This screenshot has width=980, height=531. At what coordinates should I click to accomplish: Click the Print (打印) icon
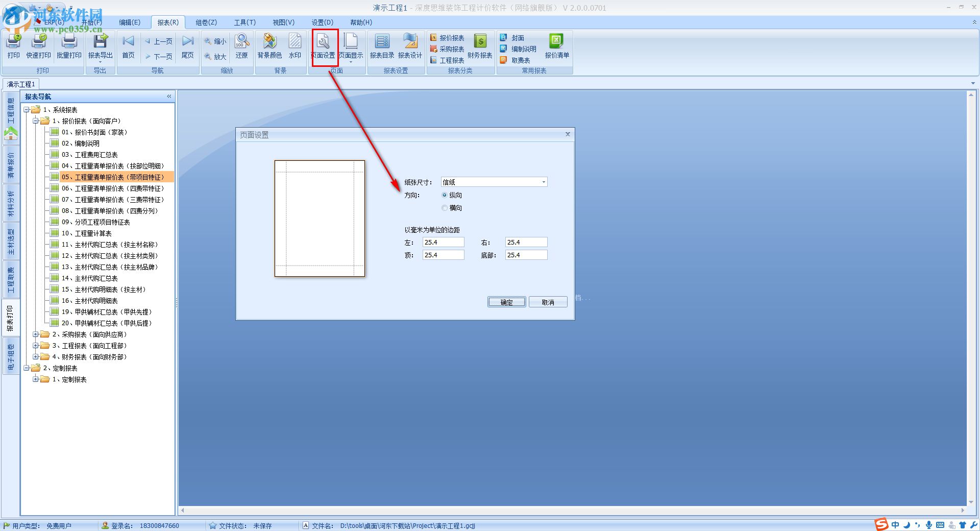14,46
